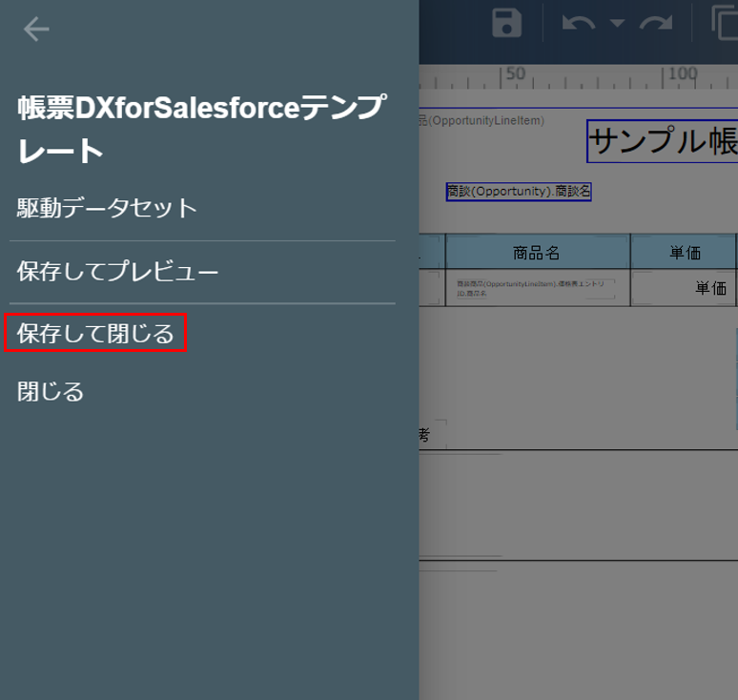Select the サンプル帳 title text box
The width and height of the screenshot is (738, 700).
click(663, 141)
